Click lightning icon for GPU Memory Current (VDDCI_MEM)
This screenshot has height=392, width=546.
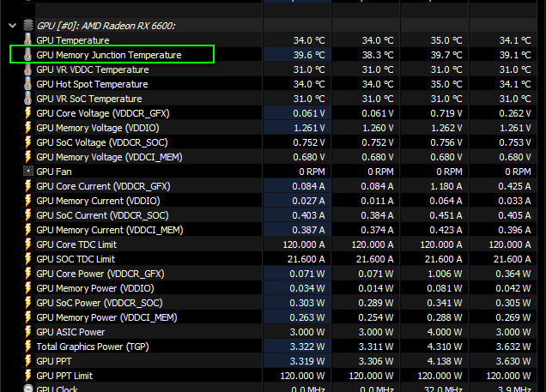(x=27, y=230)
